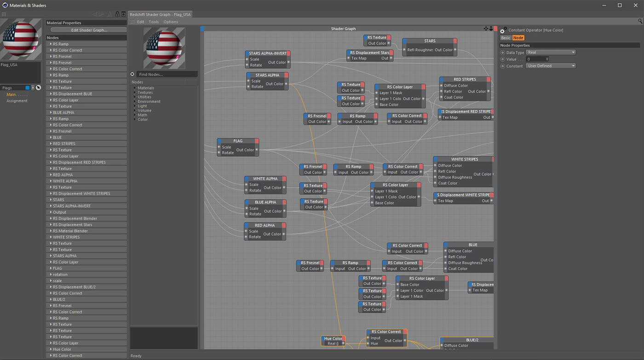This screenshot has width=644, height=360.
Task: Select the Assignment link under Flags
Action: [17, 101]
